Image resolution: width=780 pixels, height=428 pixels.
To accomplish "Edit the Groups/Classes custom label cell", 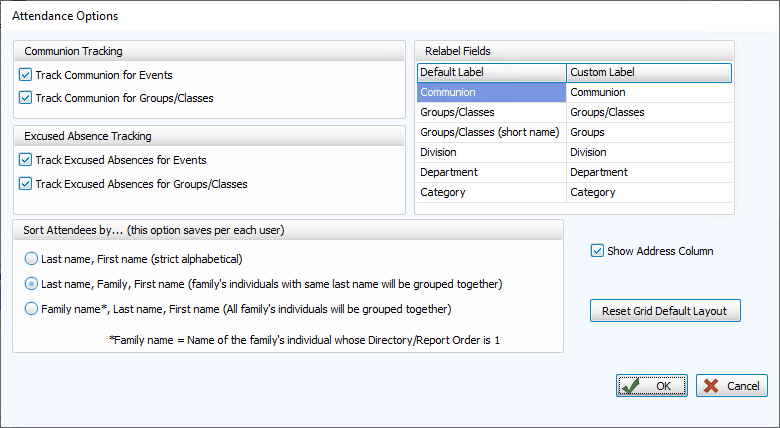I will point(648,112).
